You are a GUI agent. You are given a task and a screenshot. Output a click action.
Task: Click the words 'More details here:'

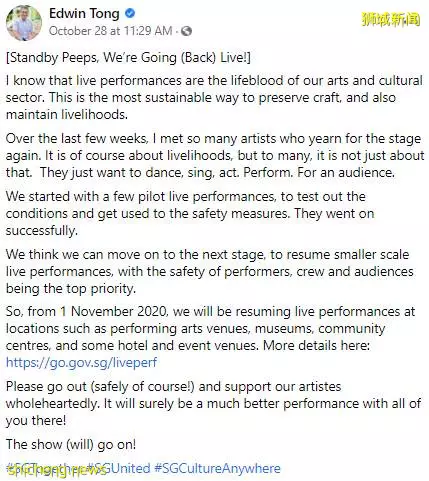pyautogui.click(x=316, y=345)
